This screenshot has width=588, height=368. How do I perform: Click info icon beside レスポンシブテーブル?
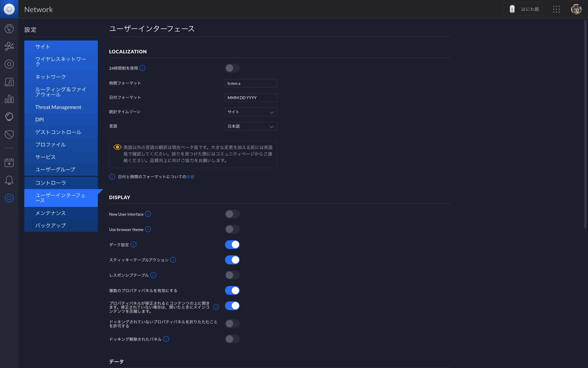coord(153,275)
